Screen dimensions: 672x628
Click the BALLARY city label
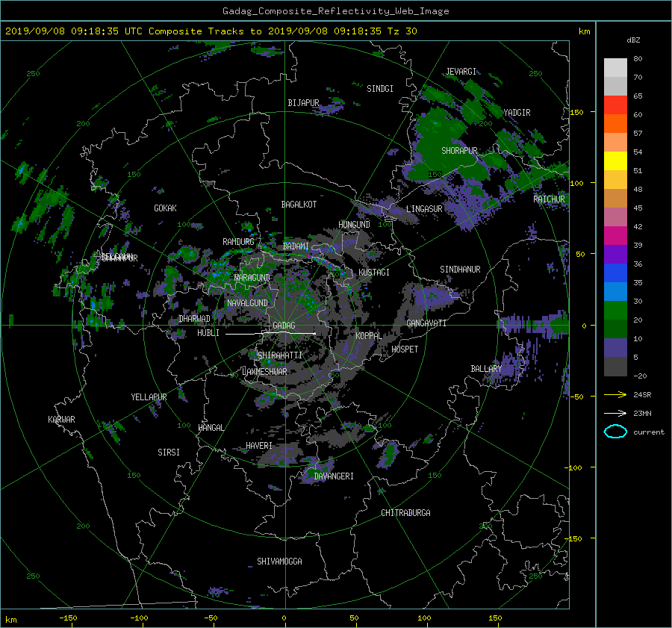click(x=486, y=369)
